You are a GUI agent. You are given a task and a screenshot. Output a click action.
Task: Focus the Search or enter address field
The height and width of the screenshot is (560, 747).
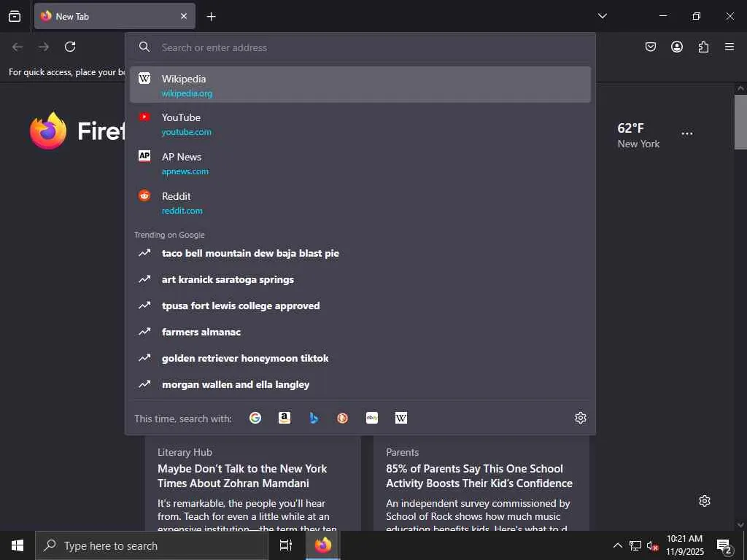point(360,47)
